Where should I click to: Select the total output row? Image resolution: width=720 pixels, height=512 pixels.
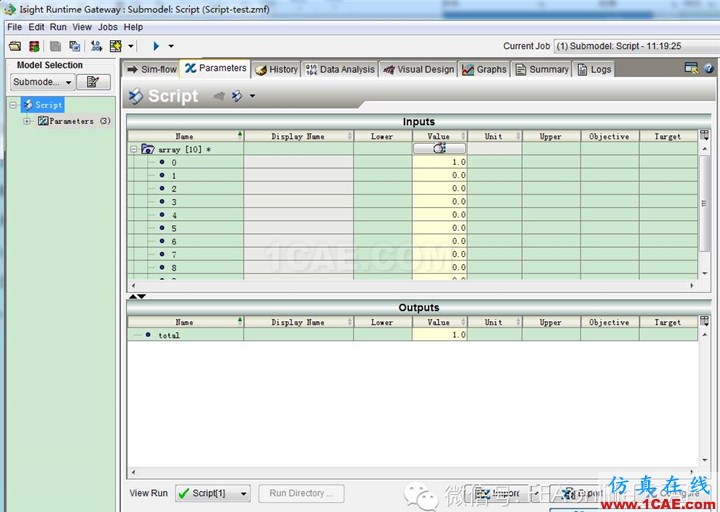[x=412, y=335]
